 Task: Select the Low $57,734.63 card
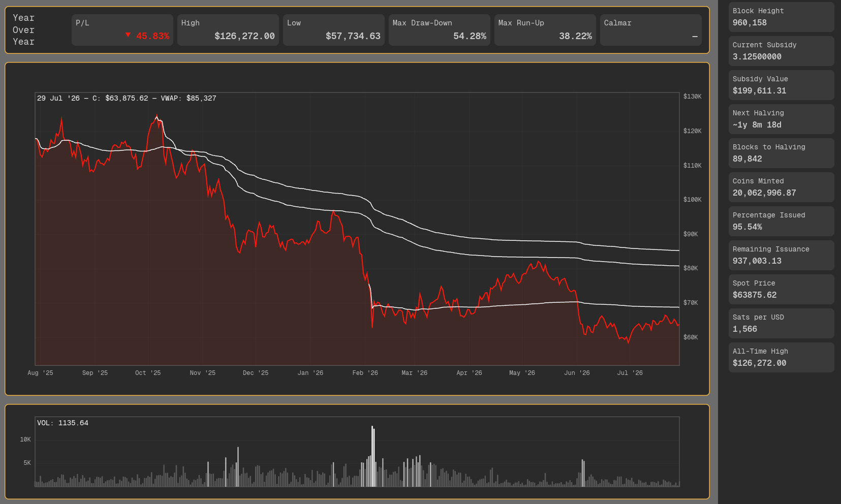click(334, 30)
